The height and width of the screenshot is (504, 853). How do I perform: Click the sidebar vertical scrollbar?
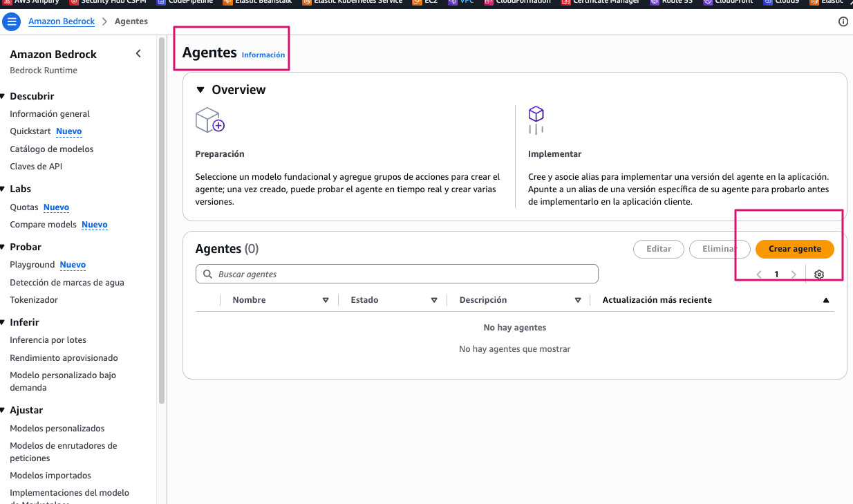click(x=162, y=221)
